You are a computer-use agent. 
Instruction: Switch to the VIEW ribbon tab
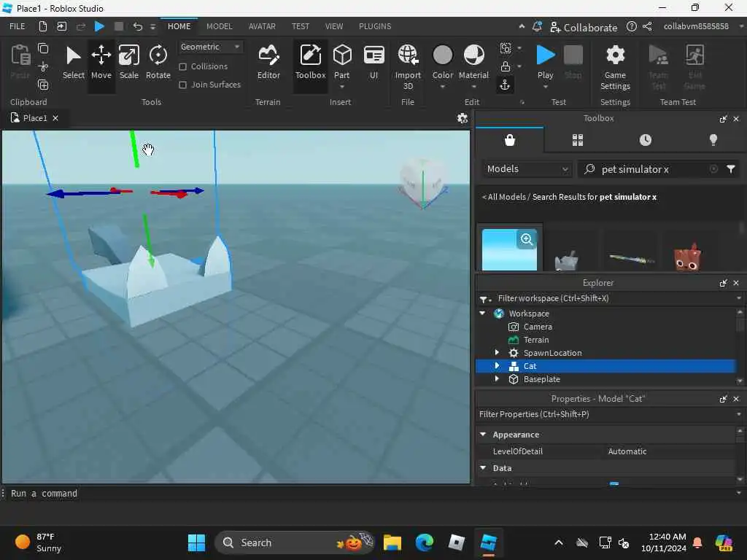click(x=334, y=26)
